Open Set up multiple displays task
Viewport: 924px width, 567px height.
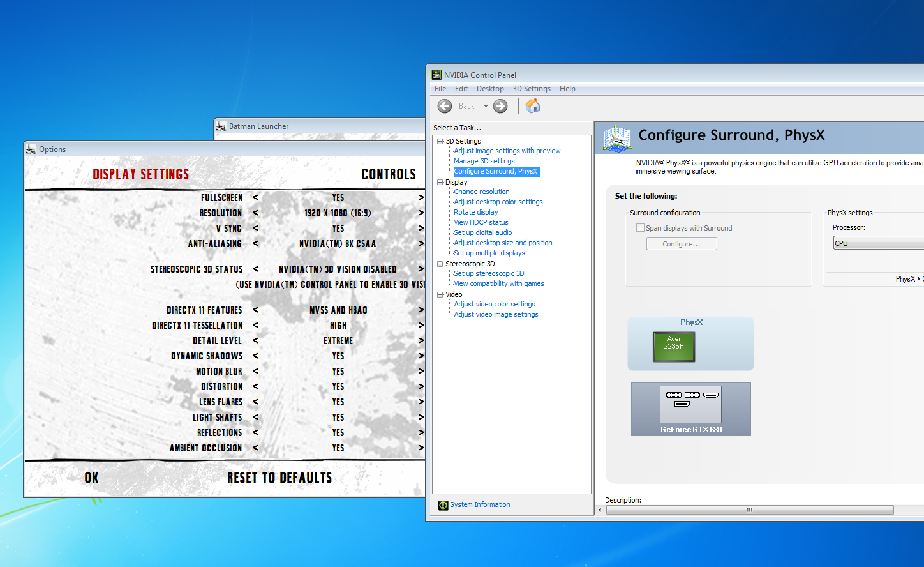[489, 253]
